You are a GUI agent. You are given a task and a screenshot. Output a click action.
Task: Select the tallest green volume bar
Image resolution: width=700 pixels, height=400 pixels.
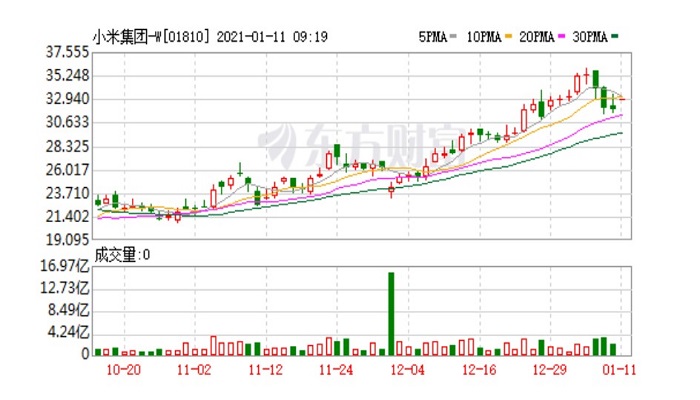(391, 313)
